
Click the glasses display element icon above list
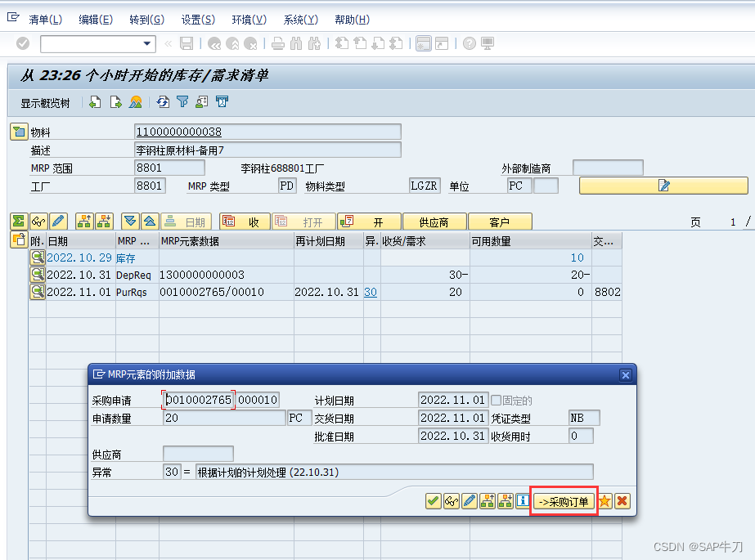point(38,222)
